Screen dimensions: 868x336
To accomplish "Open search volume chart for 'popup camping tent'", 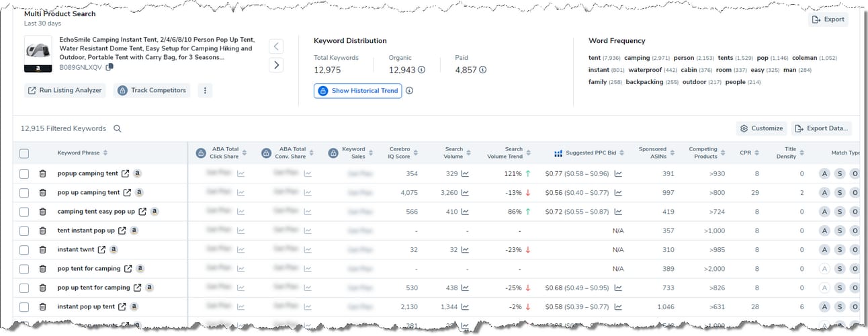I will [x=465, y=173].
